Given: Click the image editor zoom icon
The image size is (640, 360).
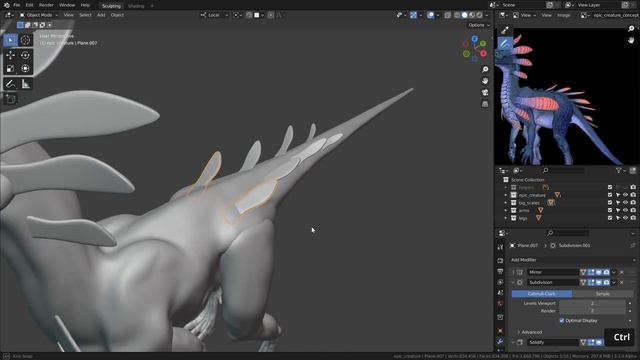Looking at the screenshot, I should pyautogui.click(x=631, y=29).
